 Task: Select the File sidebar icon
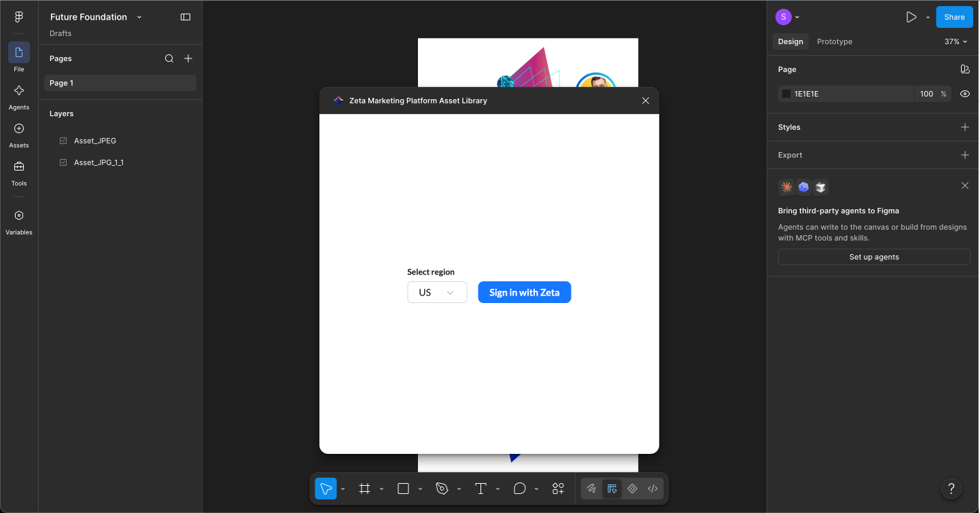click(19, 52)
